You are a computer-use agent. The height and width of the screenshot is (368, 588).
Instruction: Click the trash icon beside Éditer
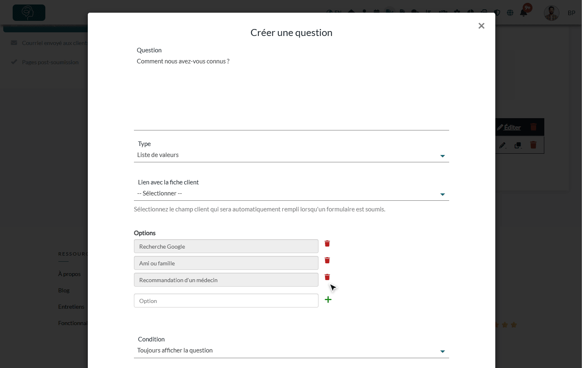pyautogui.click(x=533, y=127)
